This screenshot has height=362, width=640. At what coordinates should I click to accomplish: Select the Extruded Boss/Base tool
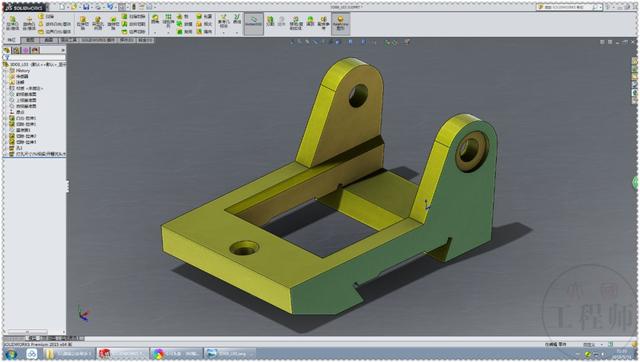pos(12,23)
